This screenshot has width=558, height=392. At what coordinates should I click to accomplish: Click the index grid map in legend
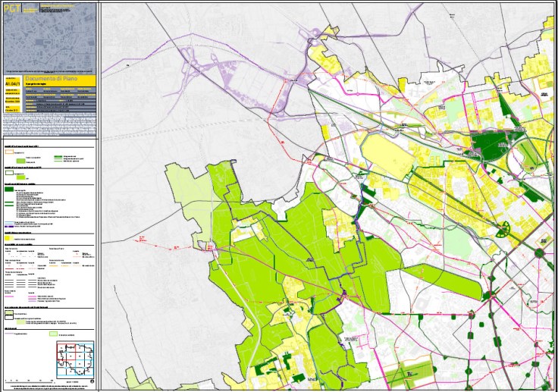(74, 359)
